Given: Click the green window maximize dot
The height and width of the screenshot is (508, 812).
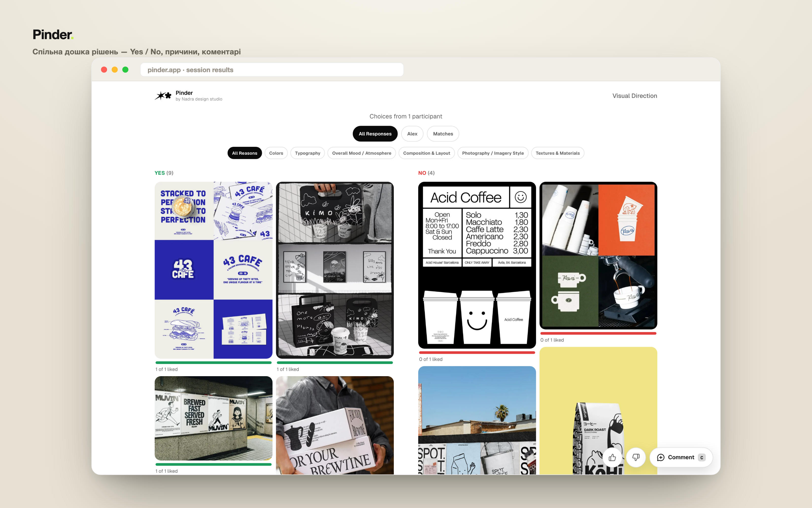Looking at the screenshot, I should tap(125, 70).
